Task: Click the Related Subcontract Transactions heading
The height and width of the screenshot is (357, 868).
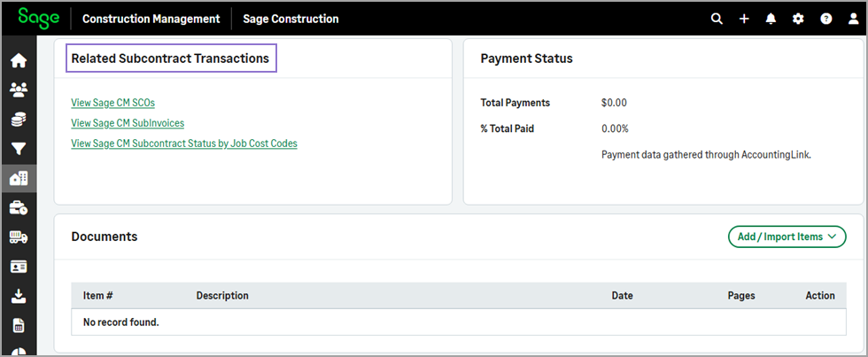Action: [x=170, y=58]
